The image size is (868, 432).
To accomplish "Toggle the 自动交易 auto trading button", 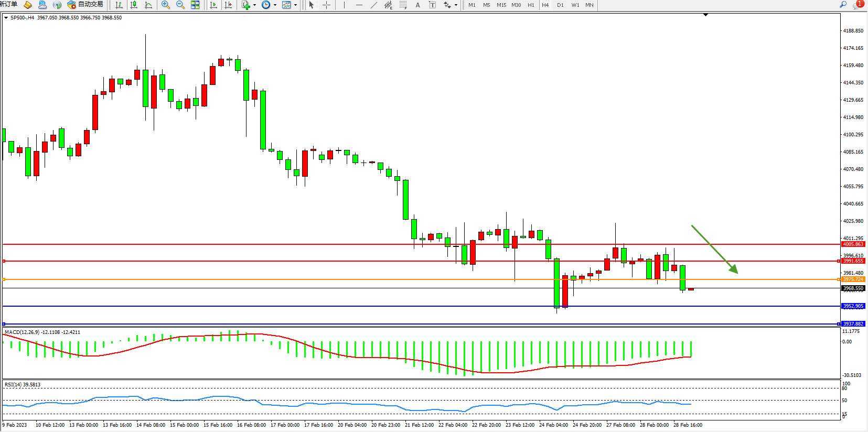I will pyautogui.click(x=85, y=5).
